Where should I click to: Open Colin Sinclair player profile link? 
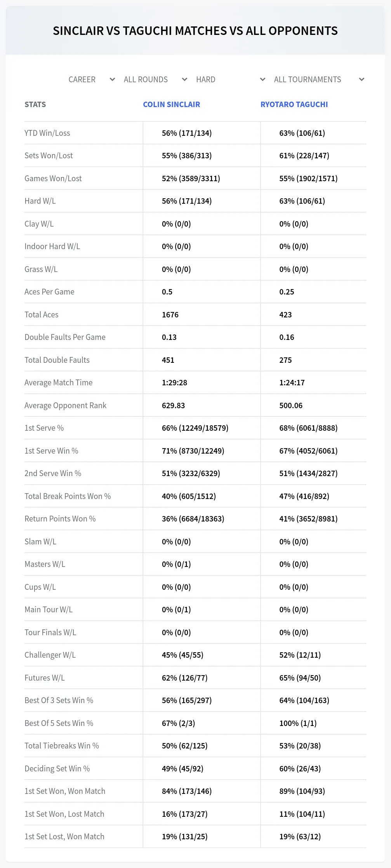[x=172, y=104]
